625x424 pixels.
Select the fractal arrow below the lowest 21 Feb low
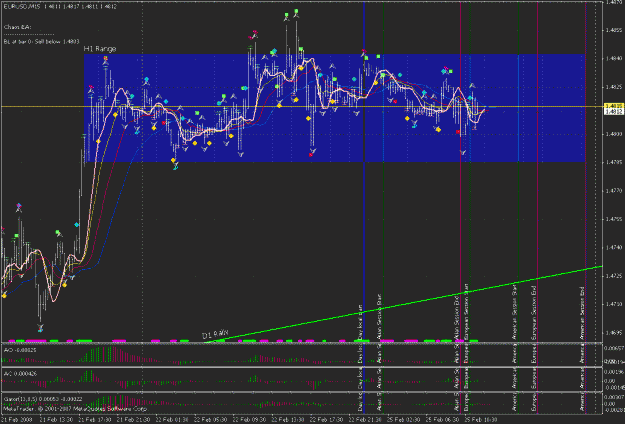(x=40, y=328)
